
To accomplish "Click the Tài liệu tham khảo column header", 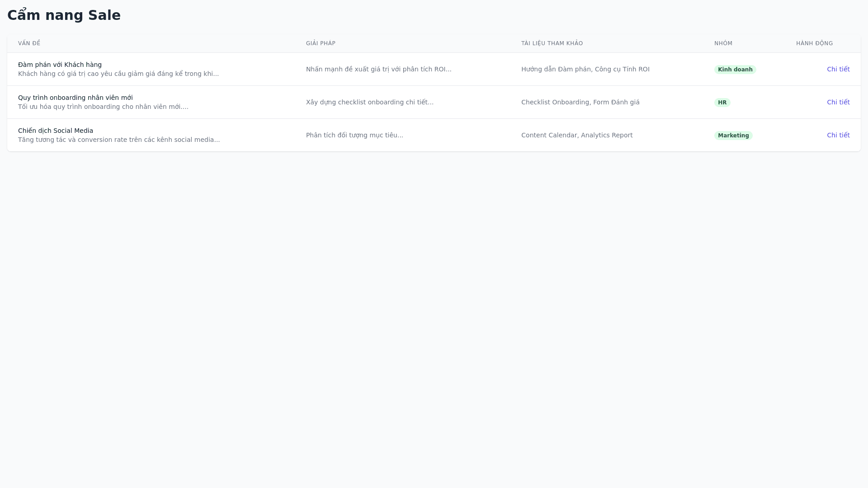I will point(552,43).
